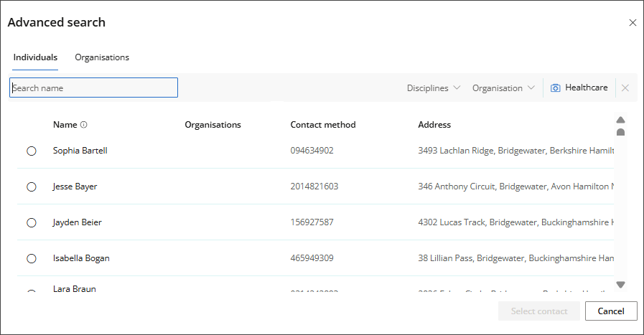Click the scroll down arrow in results list
This screenshot has width=644, height=335.
click(620, 285)
